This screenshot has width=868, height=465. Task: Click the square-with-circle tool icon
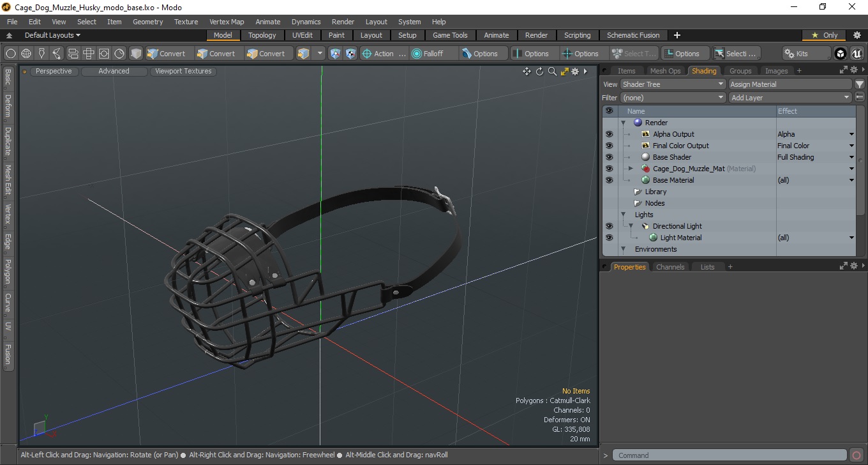pyautogui.click(x=103, y=54)
